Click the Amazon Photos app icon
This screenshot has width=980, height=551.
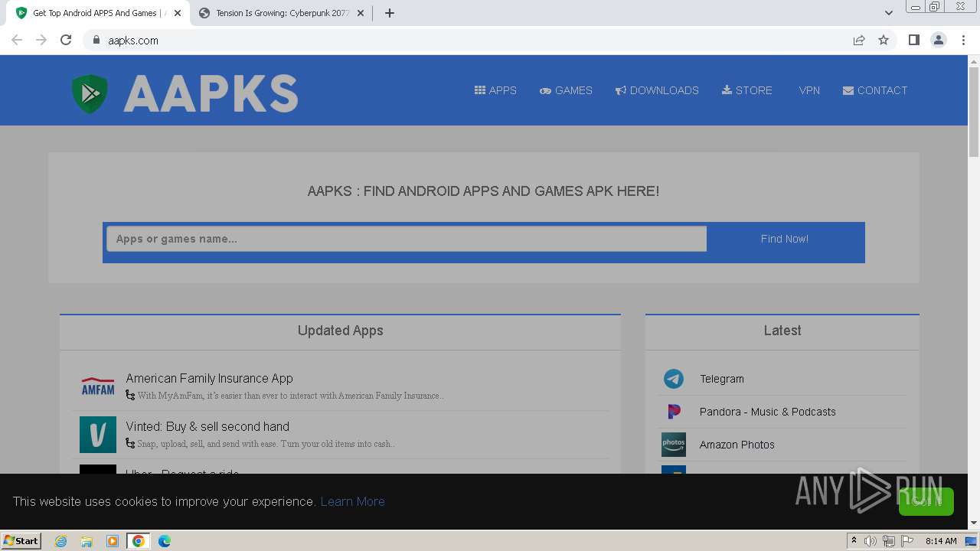click(674, 445)
